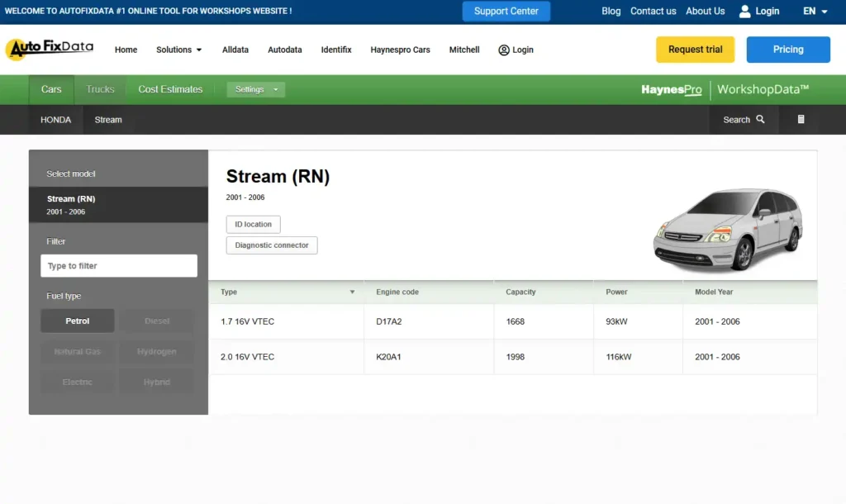Expand the Solutions dropdown menu

(179, 50)
